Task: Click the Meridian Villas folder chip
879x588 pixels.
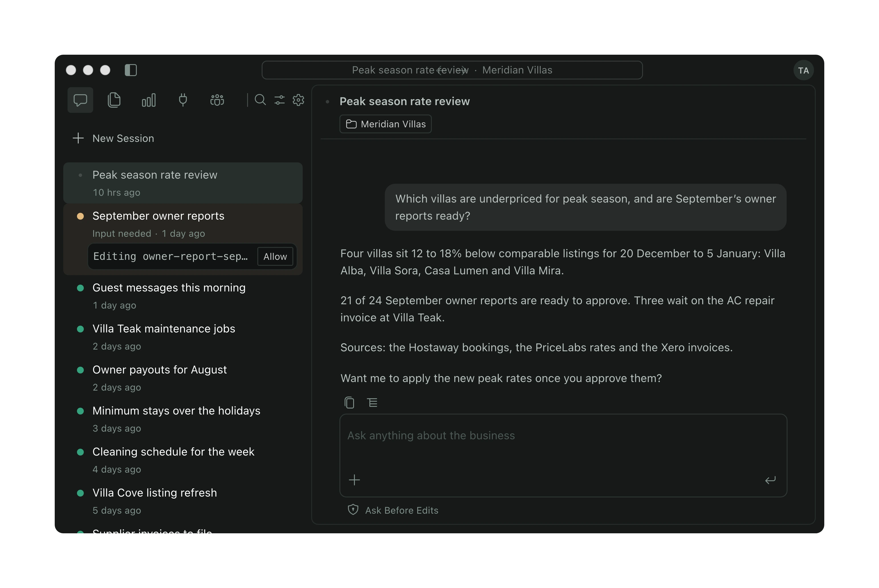Action: pos(385,124)
